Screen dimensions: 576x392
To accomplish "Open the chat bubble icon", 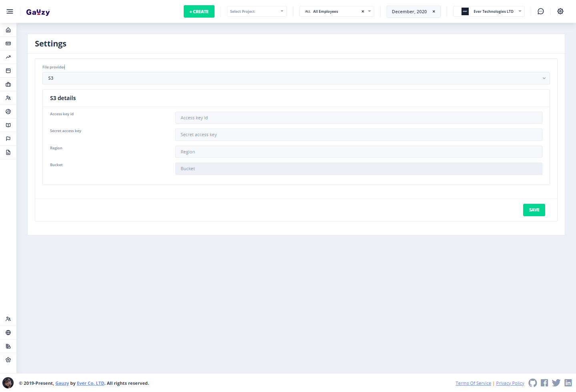I will click(x=540, y=12).
